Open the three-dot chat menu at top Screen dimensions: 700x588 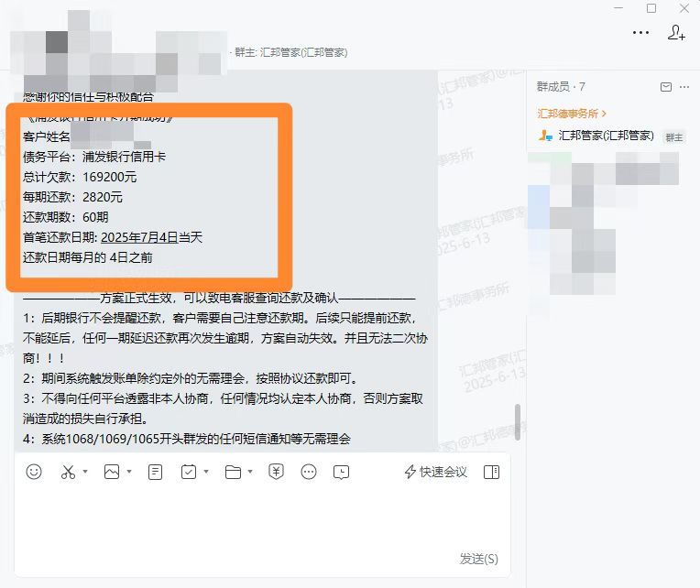tap(640, 33)
